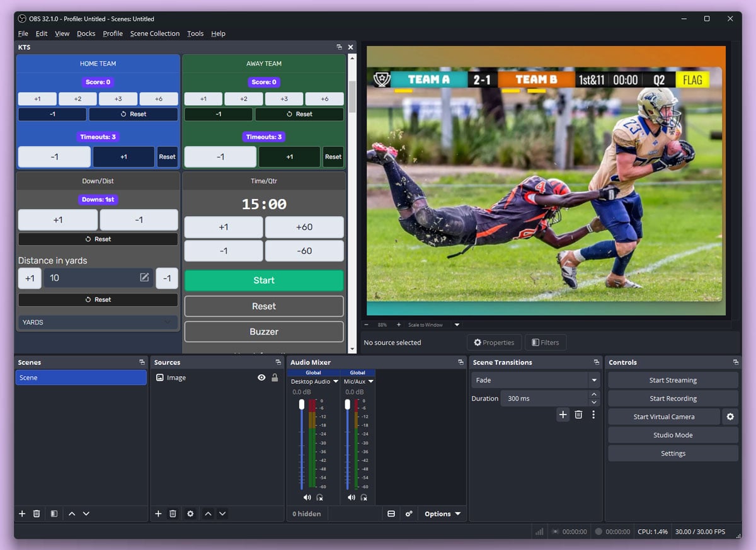Viewport: 756px width, 550px height.
Task: Move the Image source up with the arrow icon
Action: tap(207, 513)
